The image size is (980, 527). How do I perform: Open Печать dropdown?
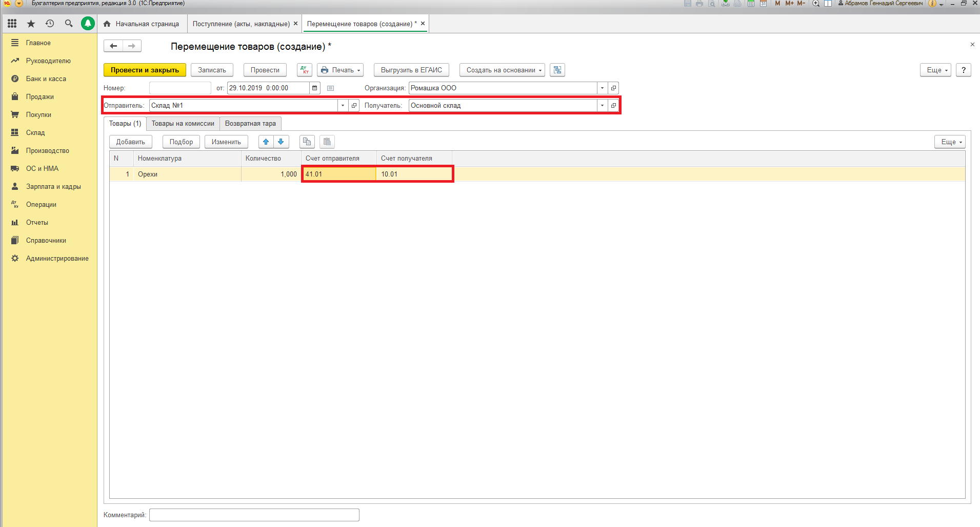[341, 70]
